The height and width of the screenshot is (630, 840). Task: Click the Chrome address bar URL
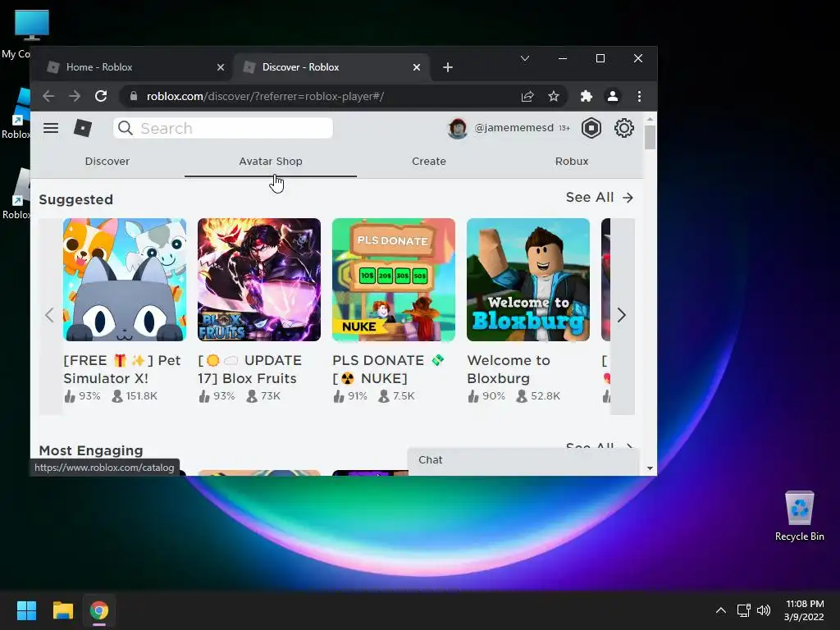[x=265, y=97]
